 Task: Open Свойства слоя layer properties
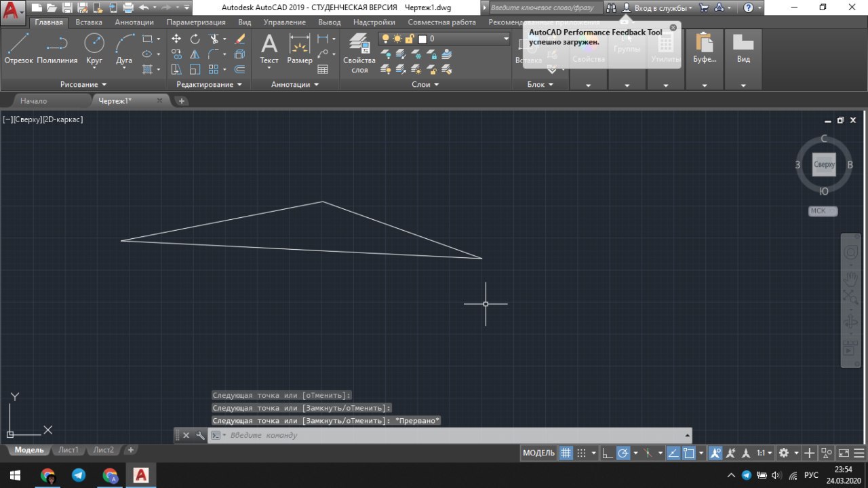click(x=359, y=53)
